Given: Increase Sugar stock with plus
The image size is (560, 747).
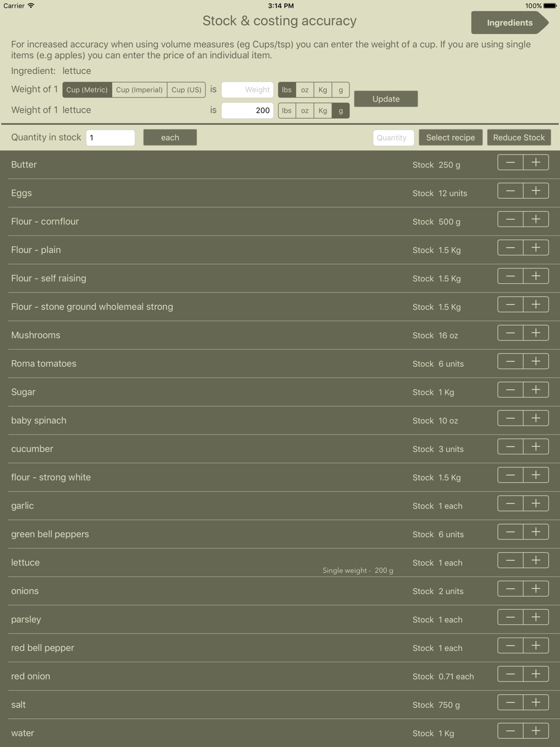Looking at the screenshot, I should 536,390.
